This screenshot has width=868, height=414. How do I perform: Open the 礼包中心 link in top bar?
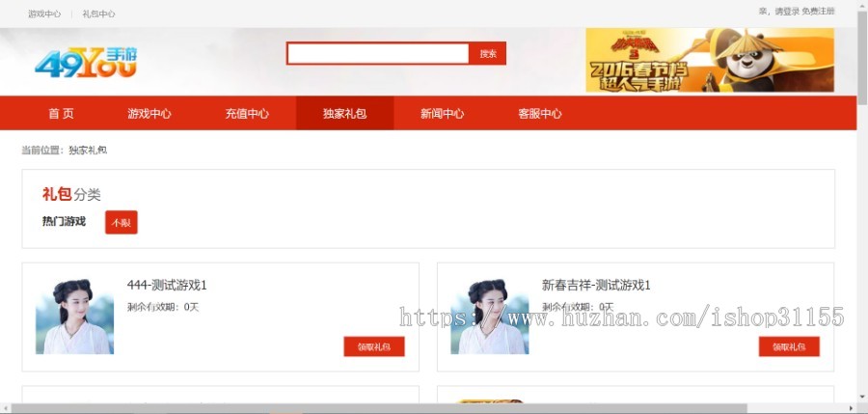pos(98,14)
